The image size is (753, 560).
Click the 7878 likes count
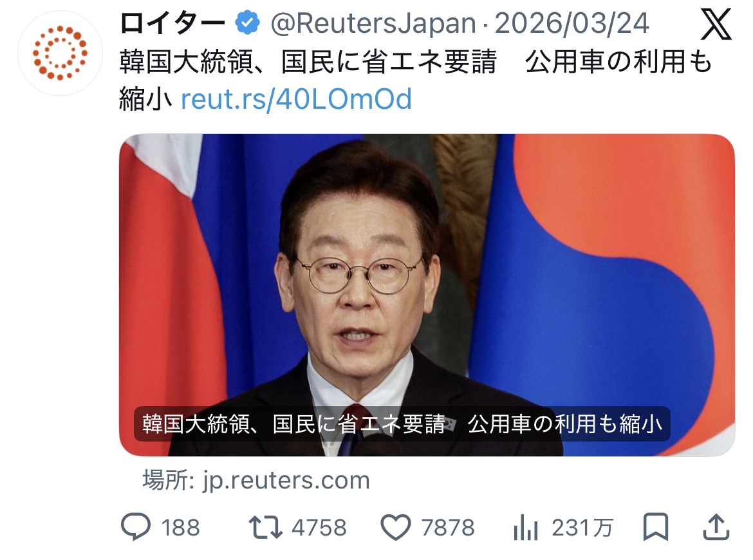(447, 527)
